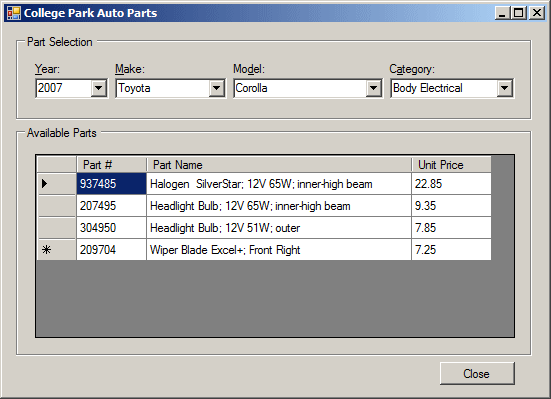Click Headlight Bulb 12V 51W outer cell
This screenshot has width=551, height=399.
(279, 228)
